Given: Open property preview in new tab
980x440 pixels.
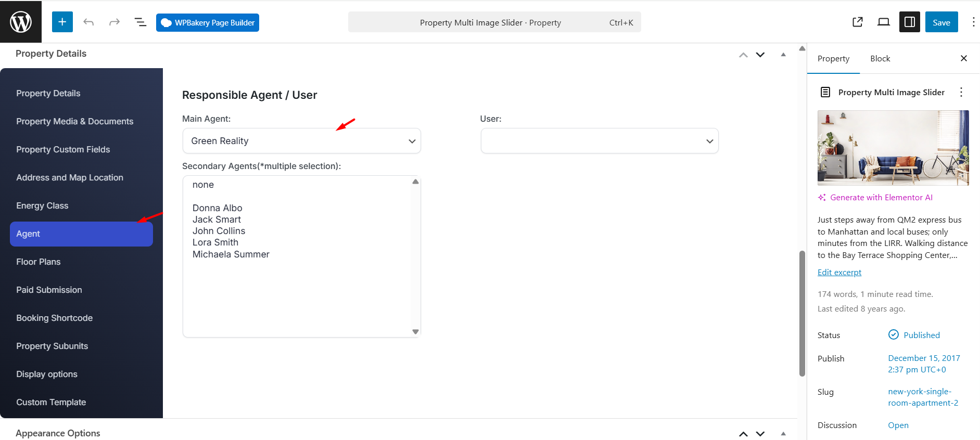Looking at the screenshot, I should [858, 22].
